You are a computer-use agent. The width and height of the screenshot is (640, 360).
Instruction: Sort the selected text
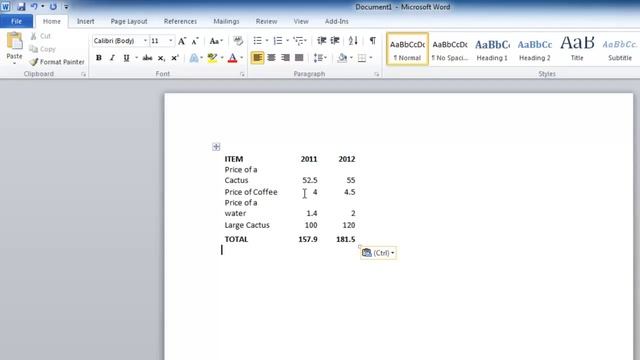tap(353, 41)
